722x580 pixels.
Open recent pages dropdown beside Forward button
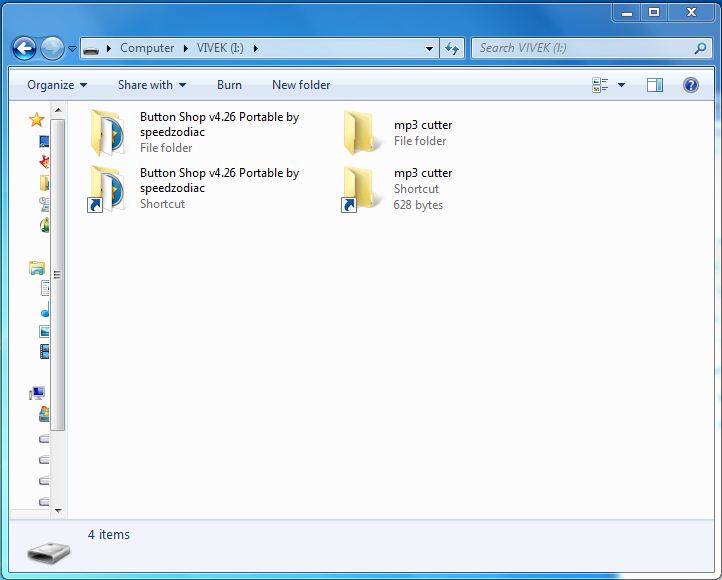click(72, 48)
